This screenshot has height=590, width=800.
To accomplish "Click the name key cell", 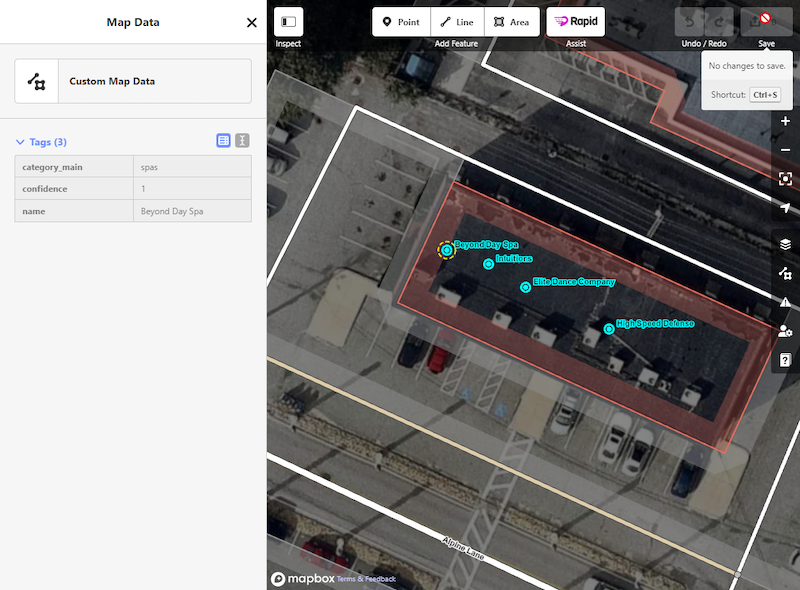I will (x=74, y=211).
